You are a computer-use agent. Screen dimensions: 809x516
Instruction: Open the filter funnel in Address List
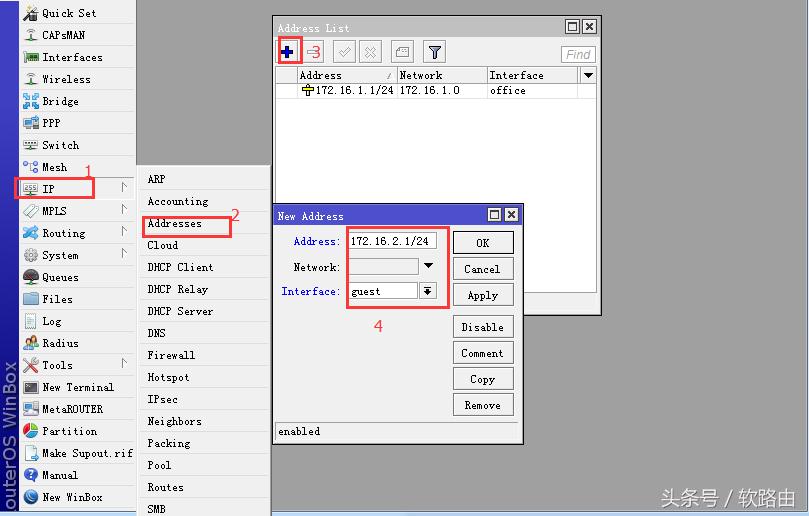pos(434,52)
